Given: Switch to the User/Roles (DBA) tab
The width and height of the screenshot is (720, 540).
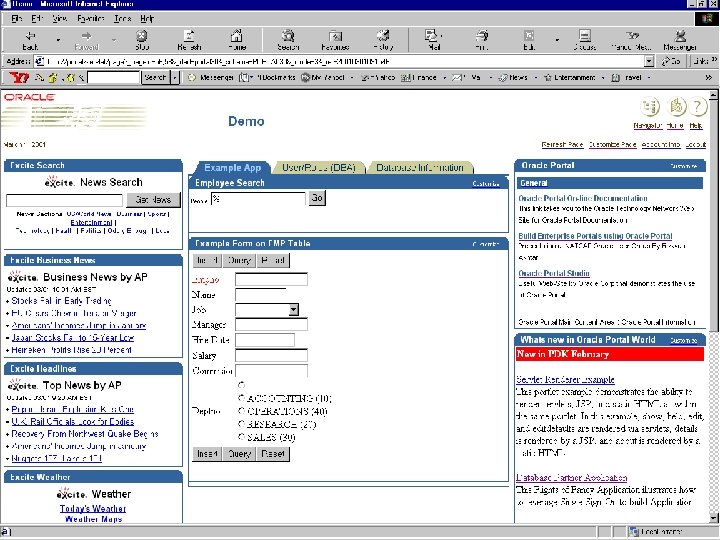Looking at the screenshot, I should point(319,168).
